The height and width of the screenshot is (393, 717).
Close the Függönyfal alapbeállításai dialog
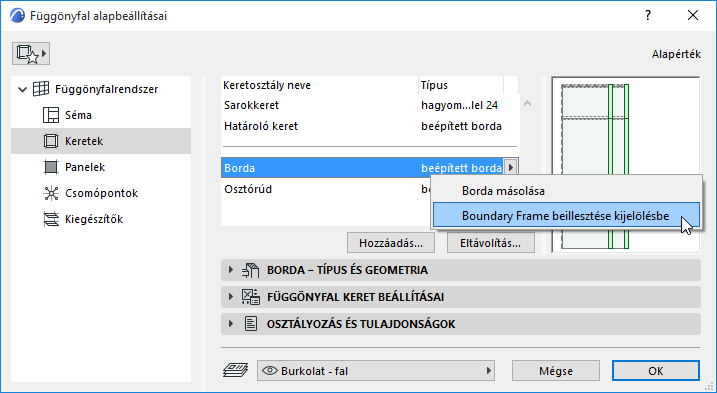pyautogui.click(x=693, y=16)
